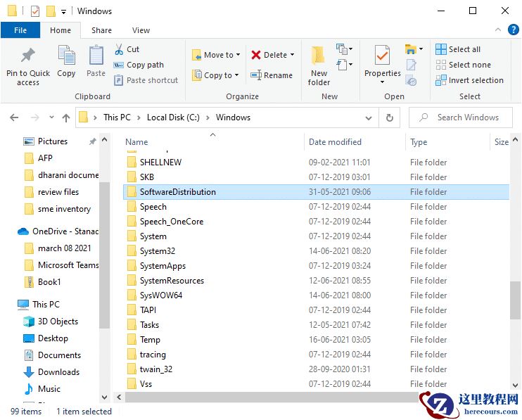The image size is (522, 420).
Task: Open Recent locations dropdown arrow
Action: [x=51, y=117]
